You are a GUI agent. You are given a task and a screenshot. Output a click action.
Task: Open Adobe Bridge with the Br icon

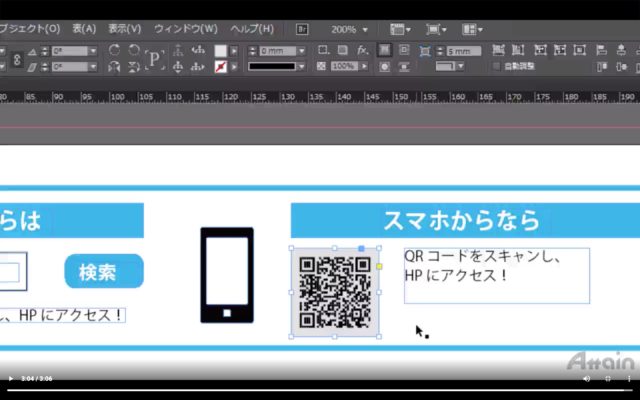pyautogui.click(x=302, y=29)
